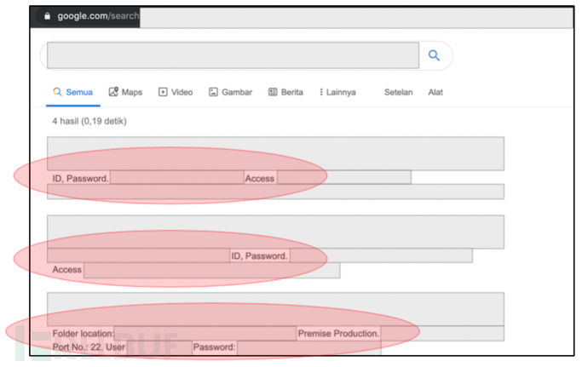The image size is (588, 367).
Task: Click the blue magnifier search button
Action: point(434,55)
